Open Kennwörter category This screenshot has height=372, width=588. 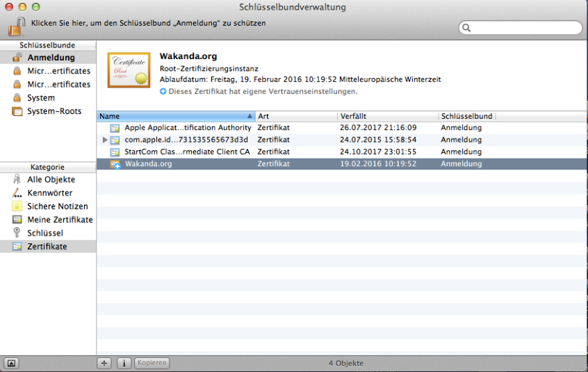tap(49, 193)
